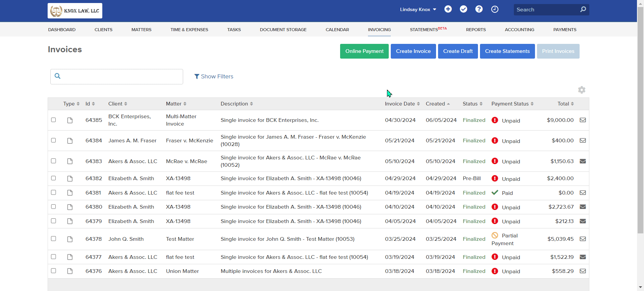
Task: Open the timer clock icon
Action: click(495, 9)
